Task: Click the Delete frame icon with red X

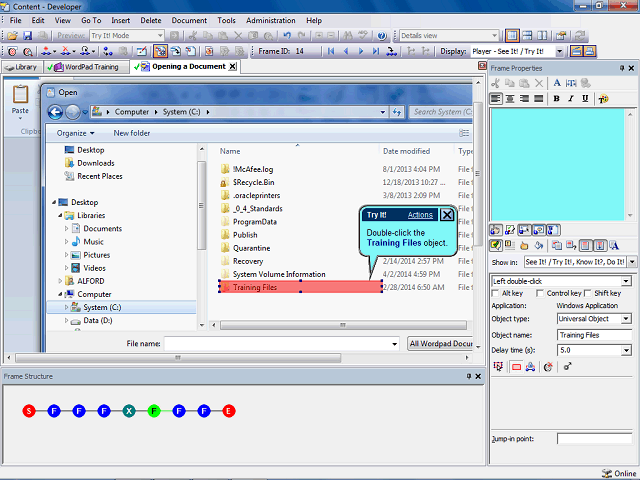Action: pyautogui.click(x=65, y=51)
